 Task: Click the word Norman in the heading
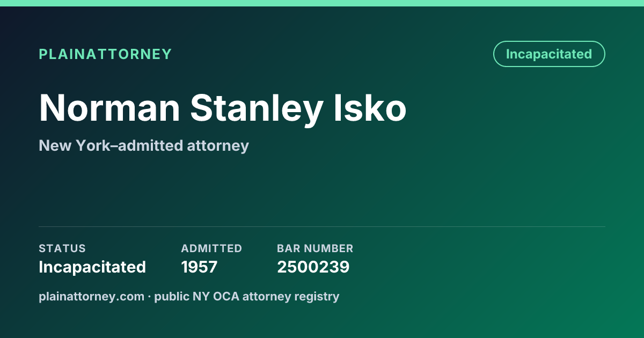click(109, 108)
